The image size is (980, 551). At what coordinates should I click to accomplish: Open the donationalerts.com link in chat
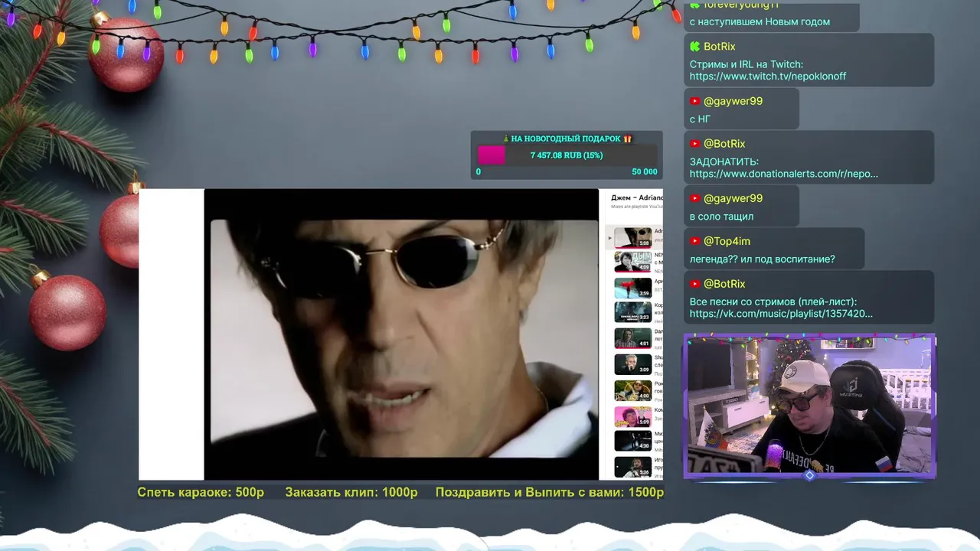(784, 174)
